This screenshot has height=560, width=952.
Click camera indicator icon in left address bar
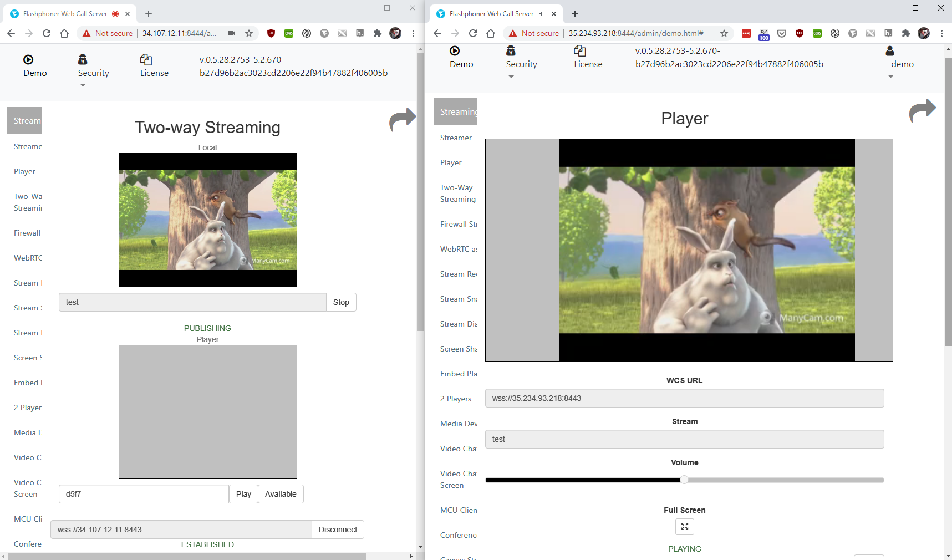point(231,33)
